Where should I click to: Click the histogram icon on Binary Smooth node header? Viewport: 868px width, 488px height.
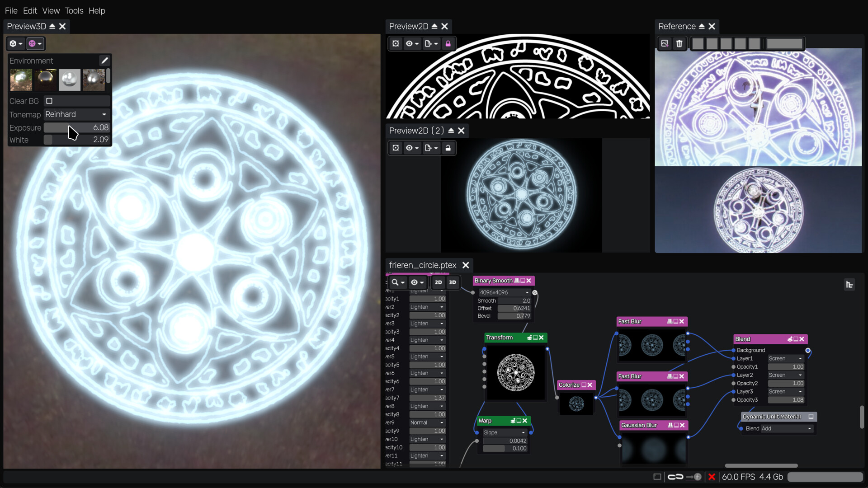tap(517, 281)
